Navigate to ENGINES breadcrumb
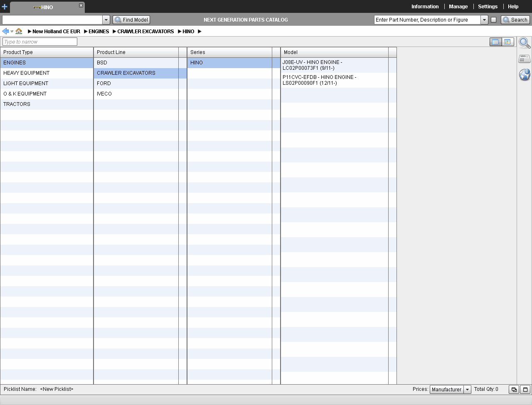The width and height of the screenshot is (532, 405). [99, 32]
